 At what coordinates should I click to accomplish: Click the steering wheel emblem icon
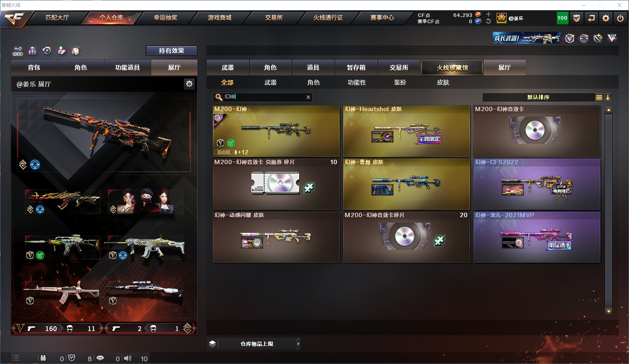point(584,38)
